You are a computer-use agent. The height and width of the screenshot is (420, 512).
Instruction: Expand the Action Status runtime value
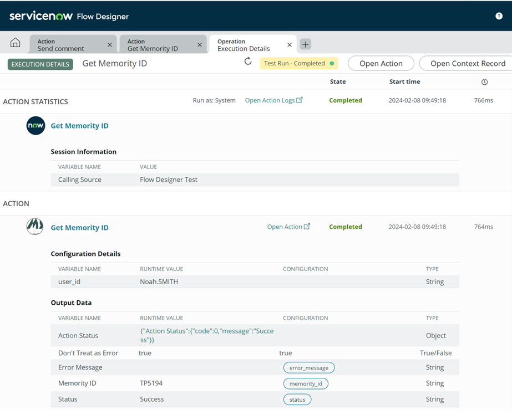(207, 335)
